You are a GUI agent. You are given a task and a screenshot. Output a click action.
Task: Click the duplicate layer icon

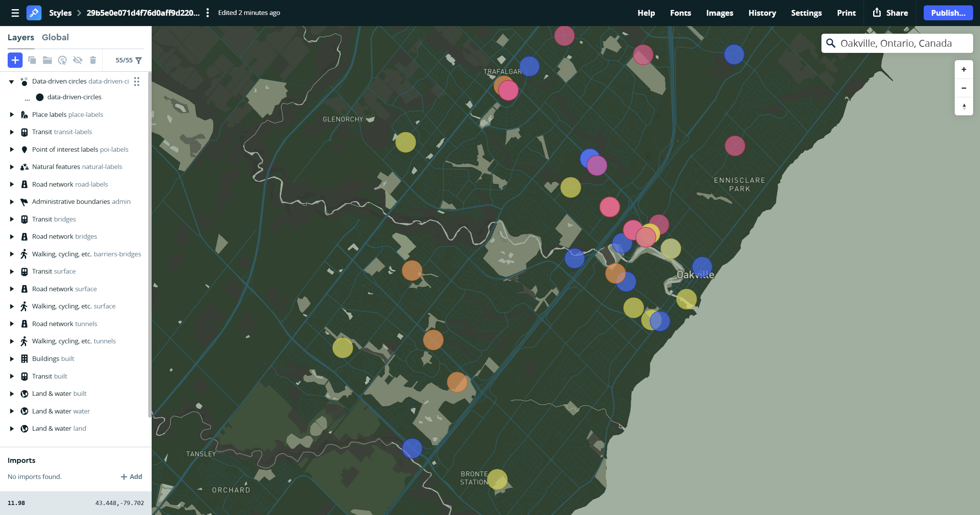32,60
